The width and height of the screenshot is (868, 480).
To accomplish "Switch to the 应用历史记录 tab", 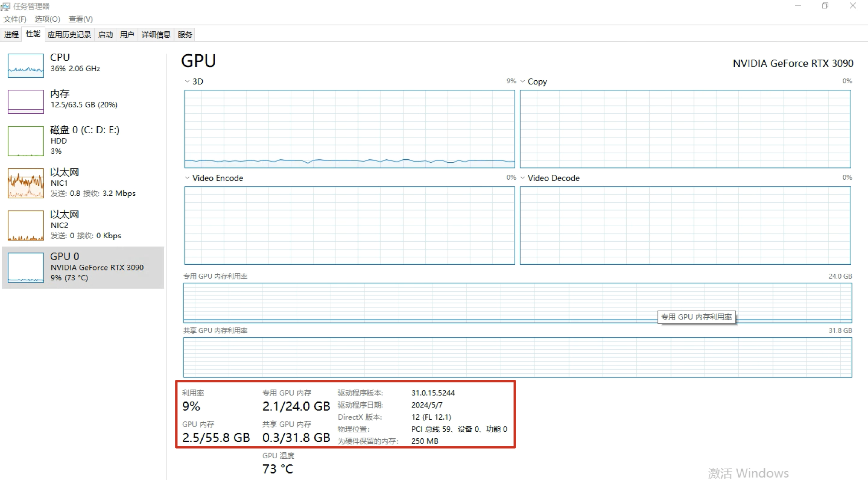I will coord(69,35).
